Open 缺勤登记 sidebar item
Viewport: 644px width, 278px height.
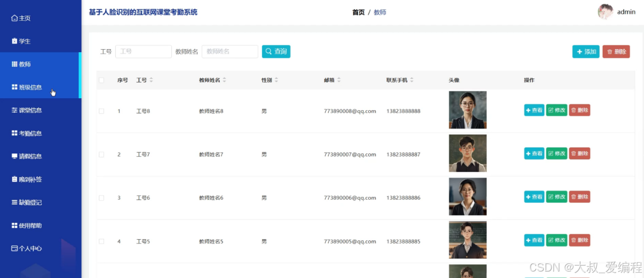pos(40,203)
